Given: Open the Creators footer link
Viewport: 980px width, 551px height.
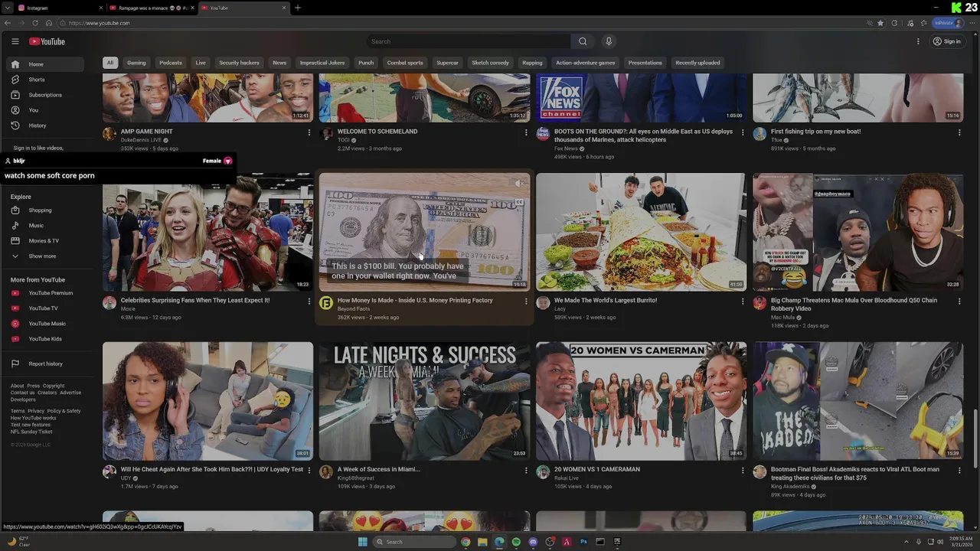Looking at the screenshot, I should tap(47, 393).
